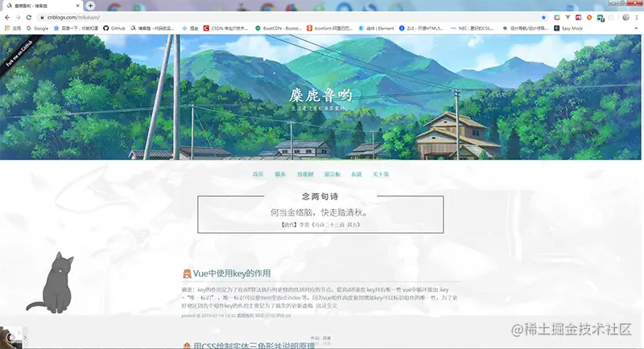Open 关于我 in the blog navigation
The width and height of the screenshot is (644, 349).
click(x=380, y=174)
